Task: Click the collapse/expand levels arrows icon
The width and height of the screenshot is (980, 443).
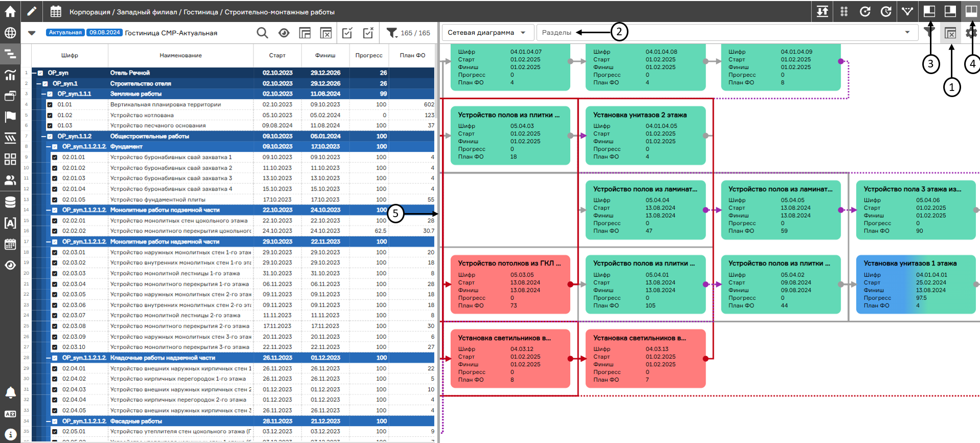Action: coord(823,11)
